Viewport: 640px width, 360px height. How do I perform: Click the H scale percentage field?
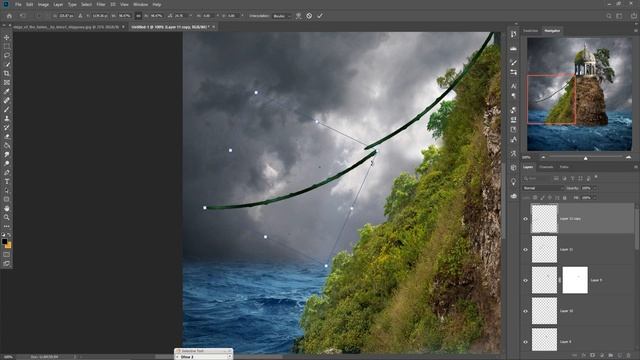coord(156,16)
